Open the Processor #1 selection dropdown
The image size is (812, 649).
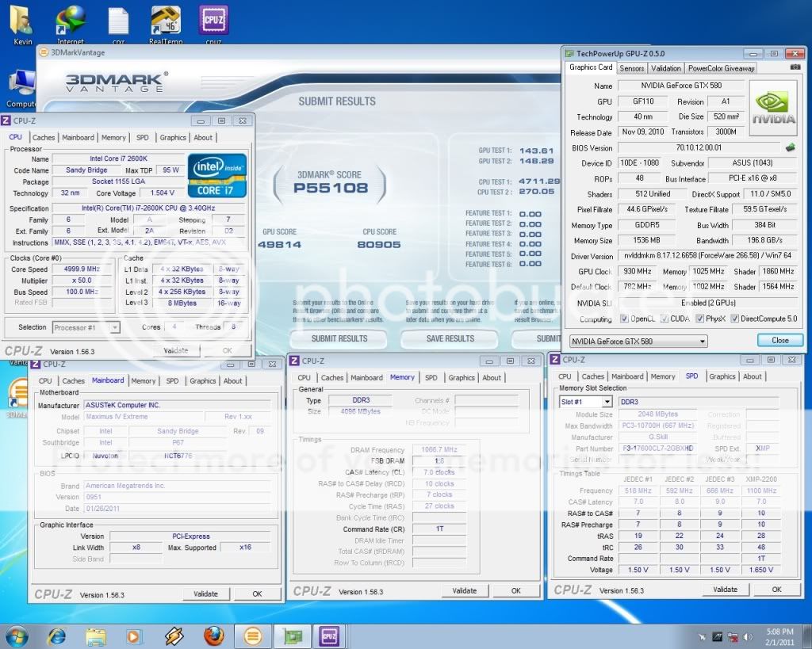point(86,327)
